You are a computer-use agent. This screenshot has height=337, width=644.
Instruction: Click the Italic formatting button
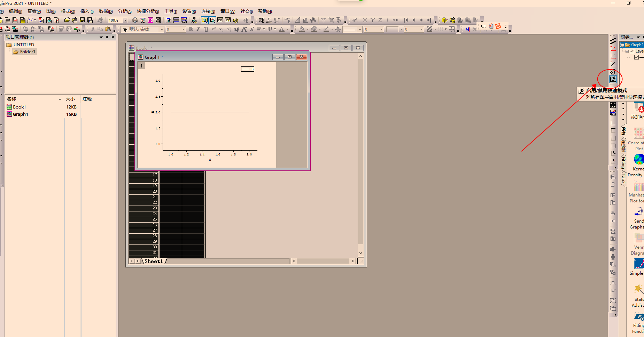tap(198, 30)
